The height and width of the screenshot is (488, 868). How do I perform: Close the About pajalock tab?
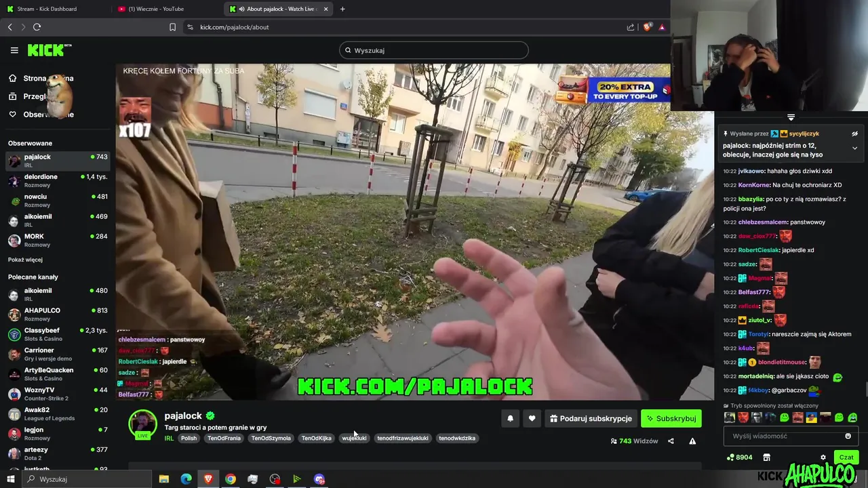point(326,9)
